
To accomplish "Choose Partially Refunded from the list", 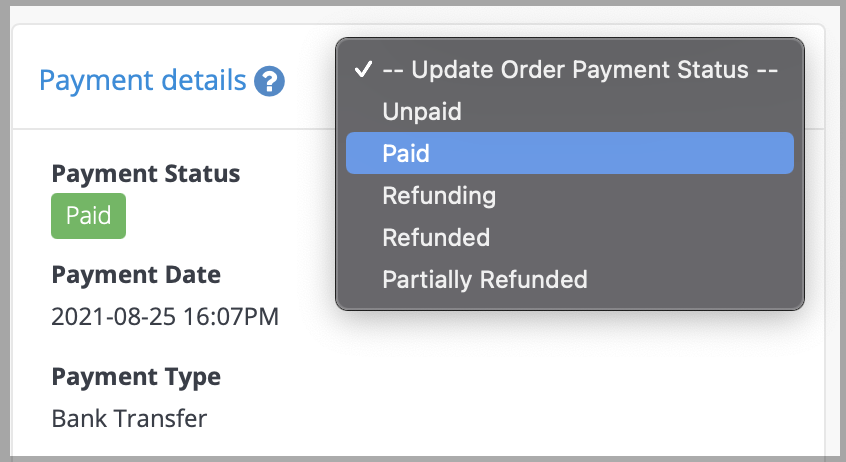I will pyautogui.click(x=570, y=280).
